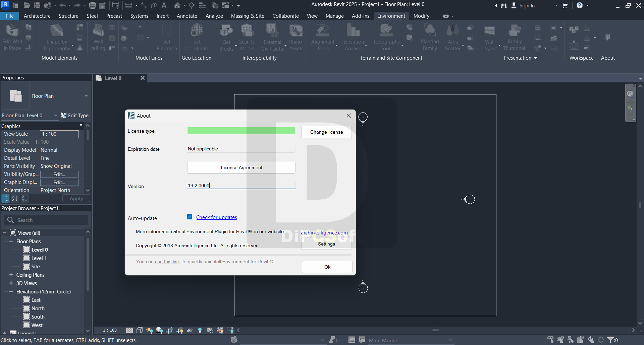644x345 pixels.
Task: Collapse the Elevations (12mm Circle) node
Action: click(11, 292)
